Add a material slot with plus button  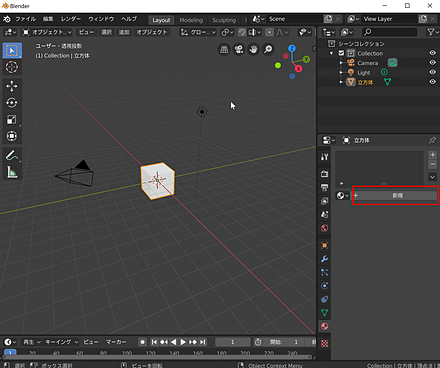pyautogui.click(x=432, y=155)
